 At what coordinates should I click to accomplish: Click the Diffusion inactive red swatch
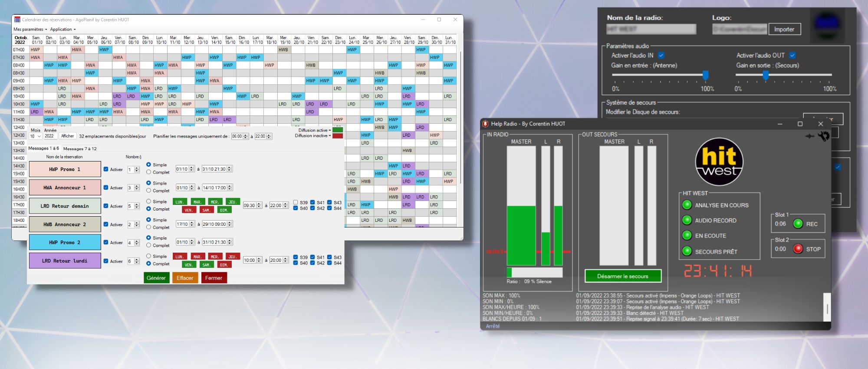pos(338,136)
